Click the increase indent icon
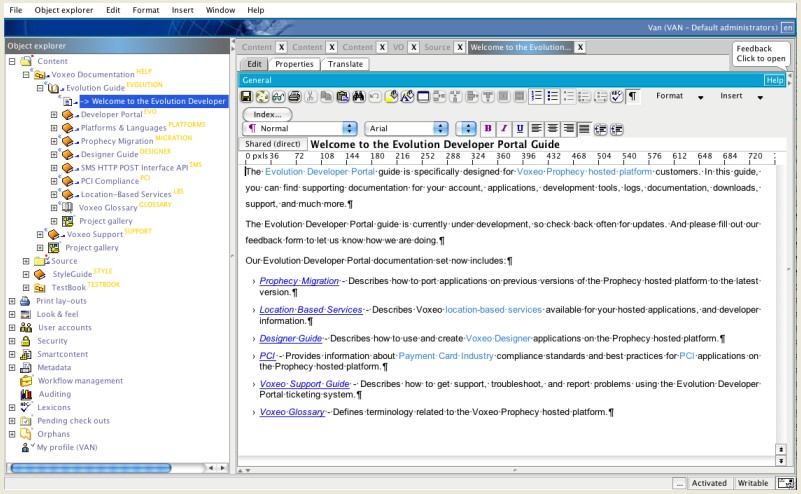Screen dimensions: 801x494 [x=617, y=129]
